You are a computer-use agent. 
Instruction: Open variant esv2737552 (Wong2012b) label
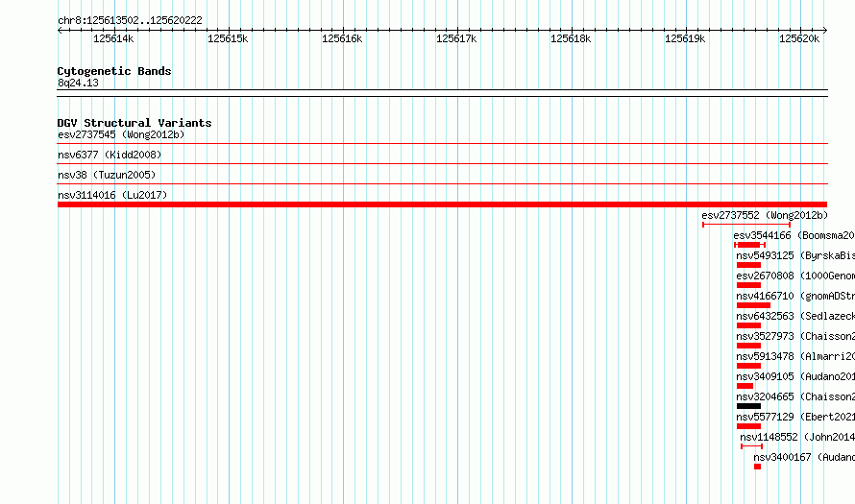pyautogui.click(x=765, y=215)
